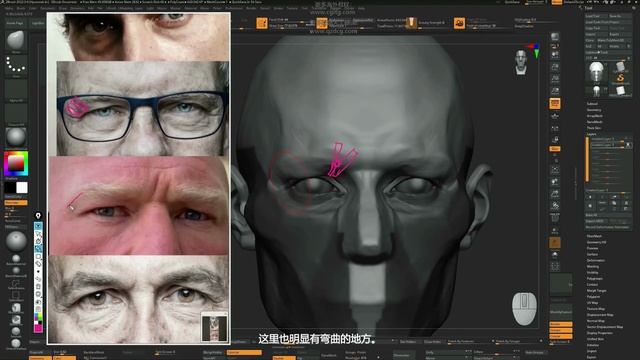Expand the Masking sub-palette
The image size is (640, 360).
[x=593, y=267]
